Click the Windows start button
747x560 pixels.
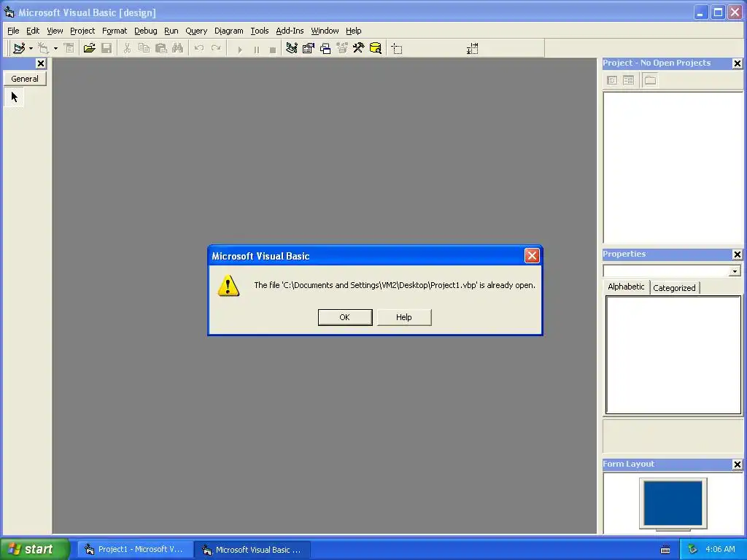(x=34, y=549)
